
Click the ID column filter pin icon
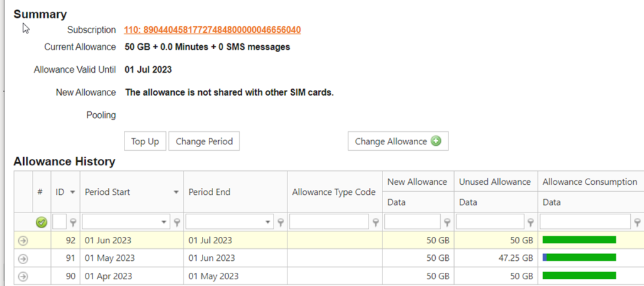[x=73, y=222]
